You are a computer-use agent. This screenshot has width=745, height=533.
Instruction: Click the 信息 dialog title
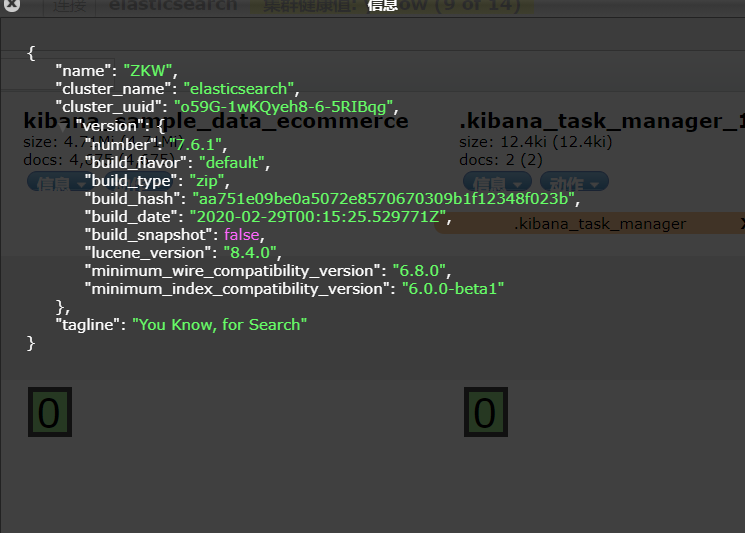point(382,6)
